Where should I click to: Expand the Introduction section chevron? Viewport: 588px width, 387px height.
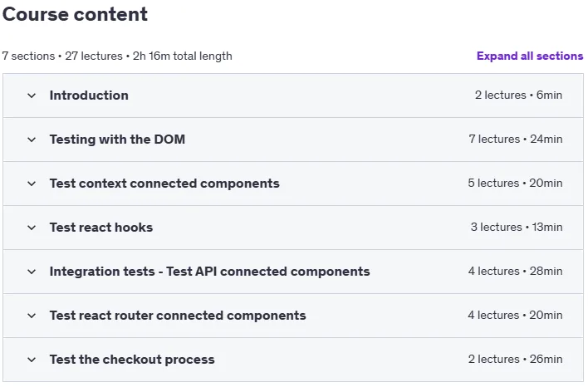[32, 96]
